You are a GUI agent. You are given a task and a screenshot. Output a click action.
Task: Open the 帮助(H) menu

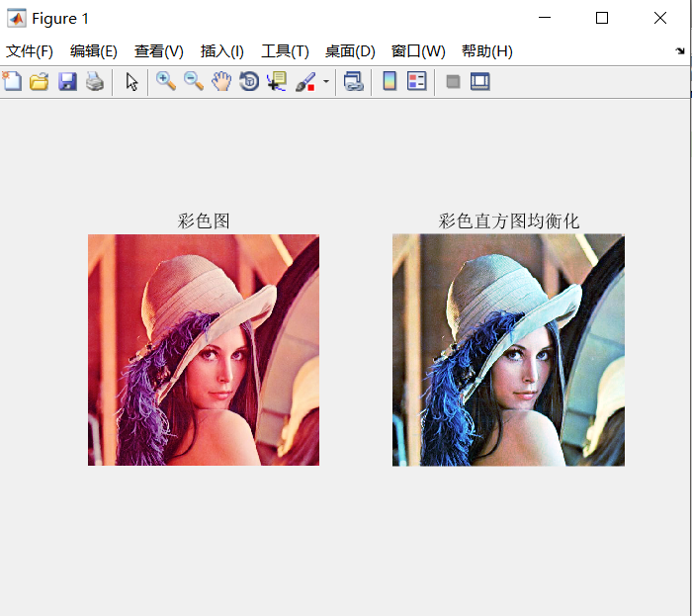487,51
